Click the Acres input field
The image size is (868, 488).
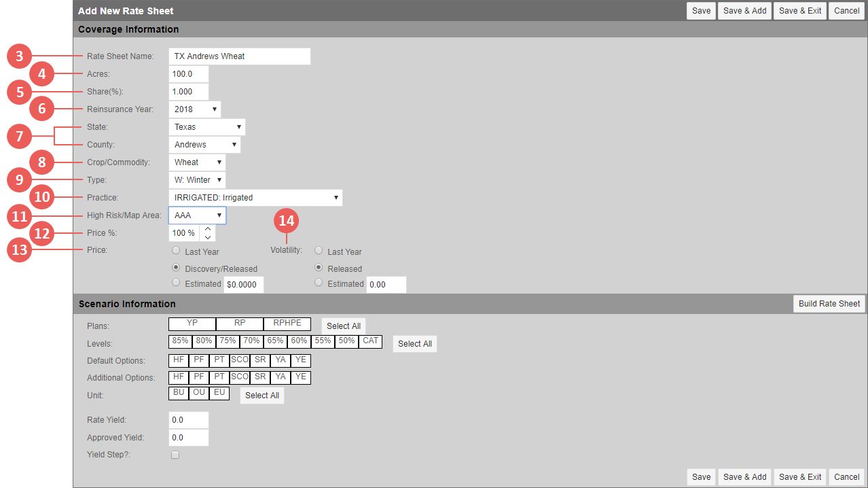point(188,74)
